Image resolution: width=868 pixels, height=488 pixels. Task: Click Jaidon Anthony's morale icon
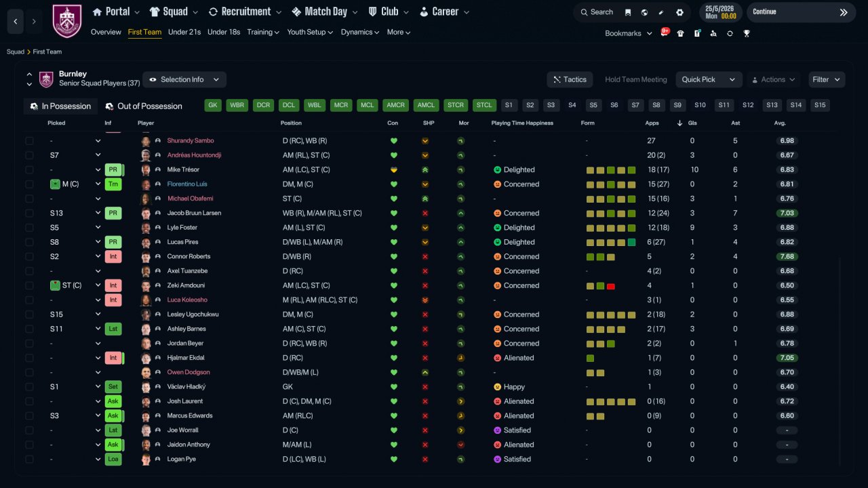point(461,445)
